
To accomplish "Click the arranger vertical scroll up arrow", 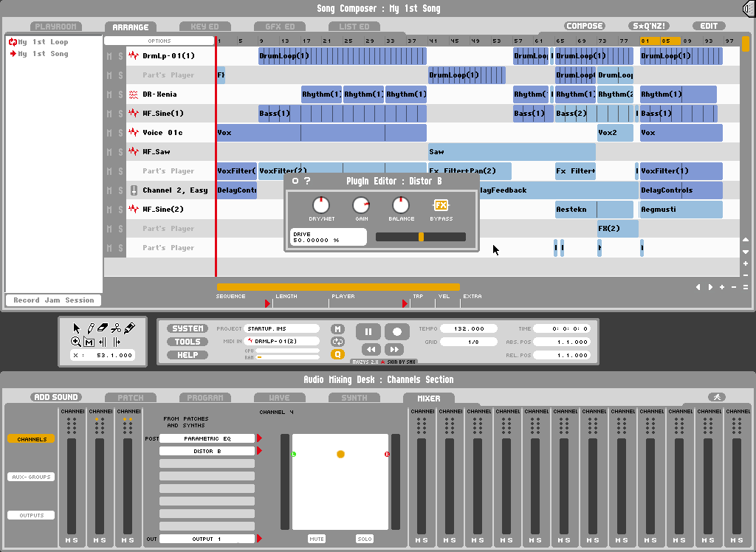I will [746, 240].
